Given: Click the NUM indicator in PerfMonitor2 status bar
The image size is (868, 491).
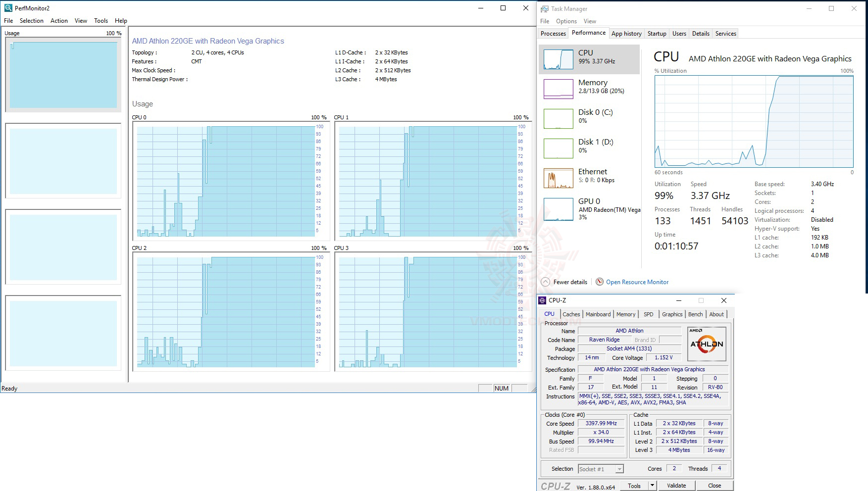Looking at the screenshot, I should (502, 389).
